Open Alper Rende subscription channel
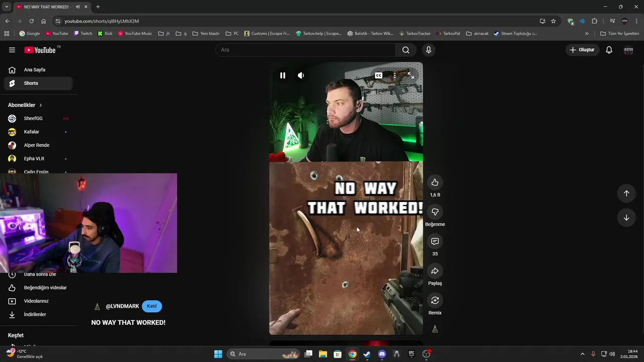 38,145
